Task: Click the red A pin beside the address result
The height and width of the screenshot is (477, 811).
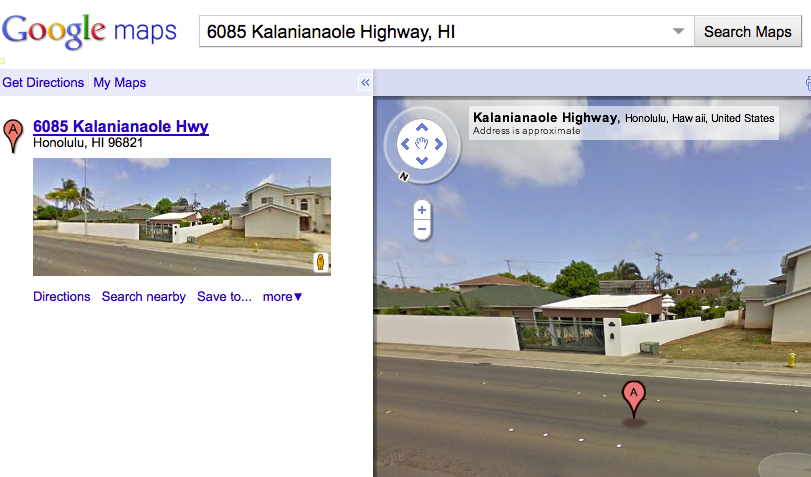Action: (13, 136)
